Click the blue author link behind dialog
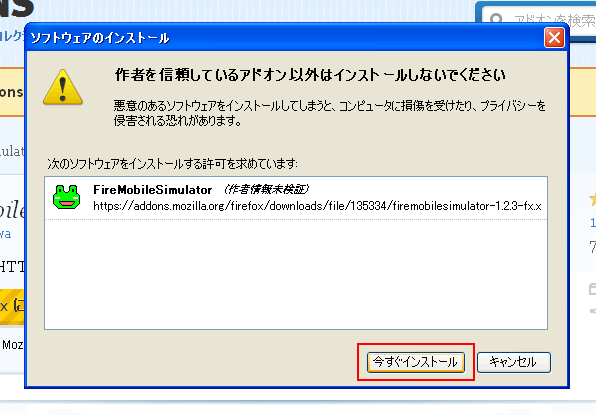This screenshot has height=415, width=596. coord(6,233)
